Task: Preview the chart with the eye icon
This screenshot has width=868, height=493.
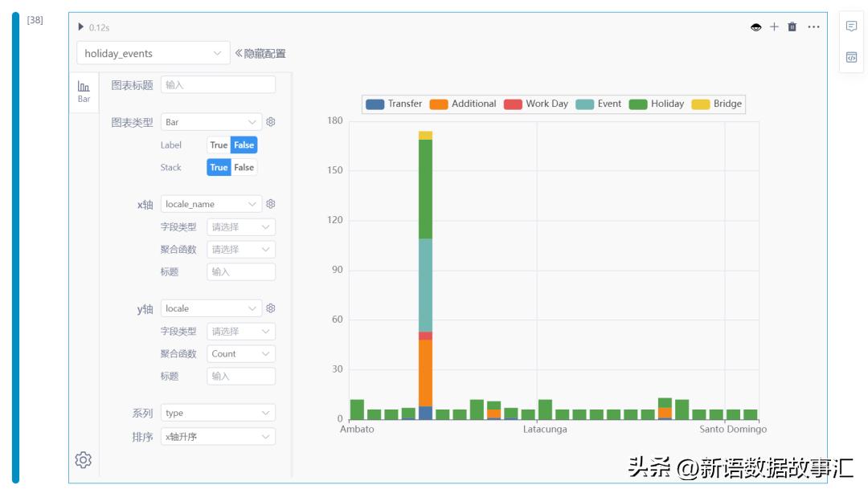Action: pyautogui.click(x=755, y=26)
